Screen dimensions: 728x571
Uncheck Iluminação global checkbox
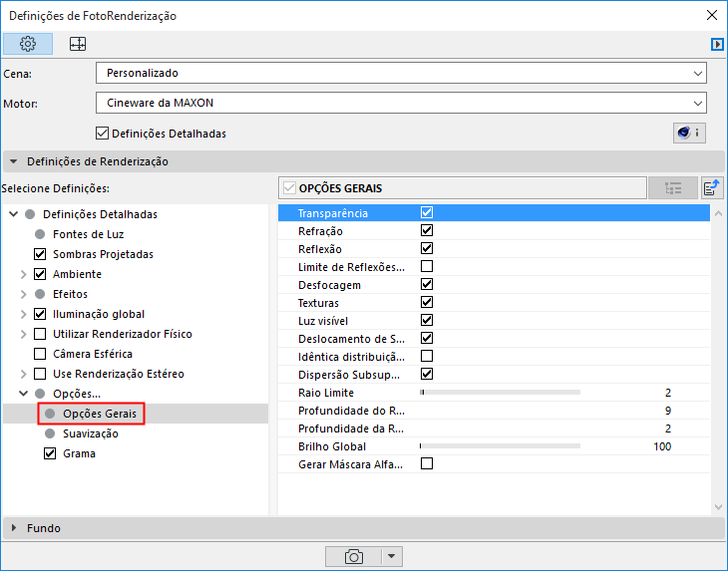pyautogui.click(x=40, y=314)
